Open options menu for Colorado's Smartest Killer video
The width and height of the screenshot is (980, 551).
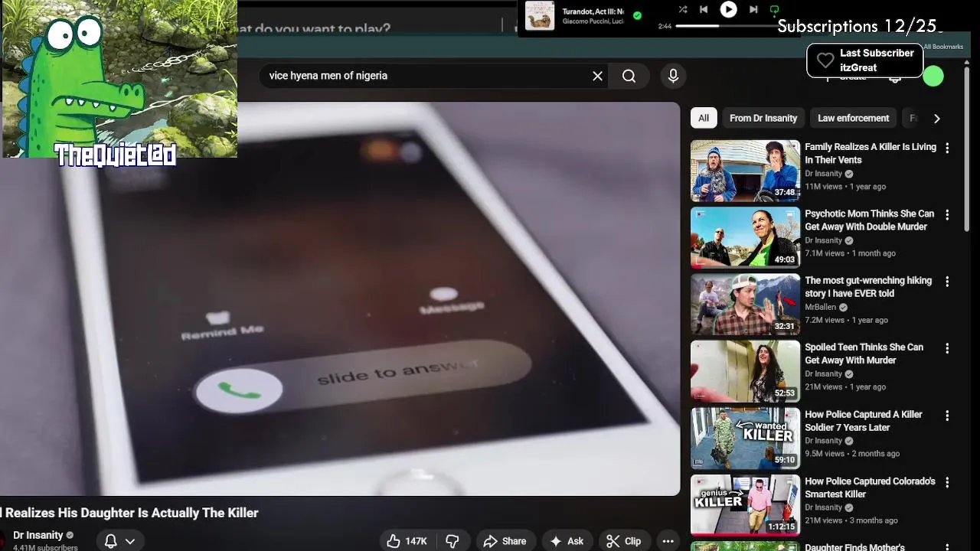click(947, 482)
